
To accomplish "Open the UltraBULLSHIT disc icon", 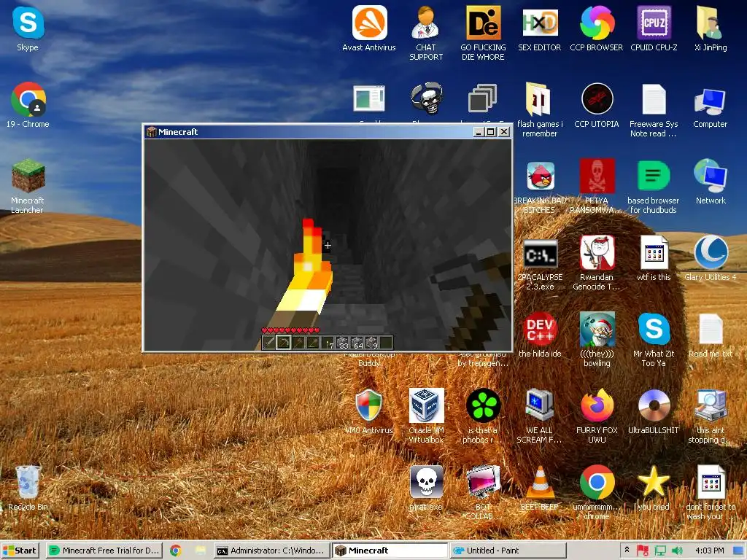I will click(654, 412).
